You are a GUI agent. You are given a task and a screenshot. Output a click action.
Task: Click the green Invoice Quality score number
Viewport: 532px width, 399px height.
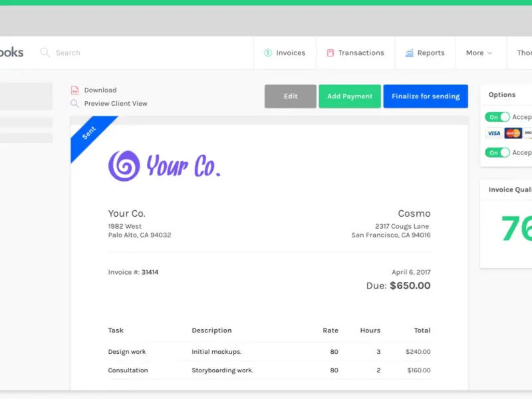[x=516, y=229]
